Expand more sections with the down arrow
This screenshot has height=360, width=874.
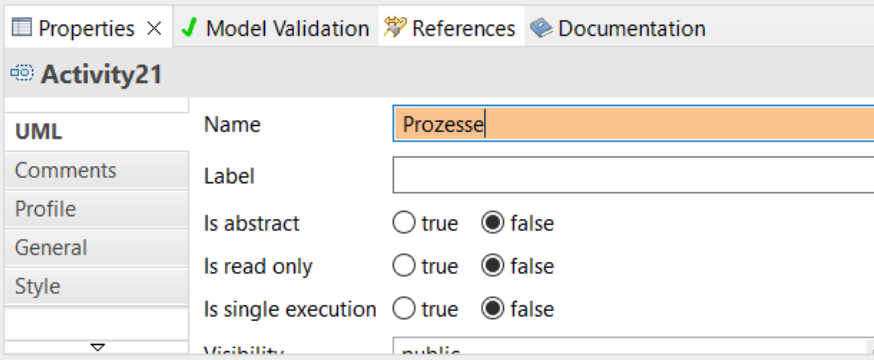click(x=98, y=348)
